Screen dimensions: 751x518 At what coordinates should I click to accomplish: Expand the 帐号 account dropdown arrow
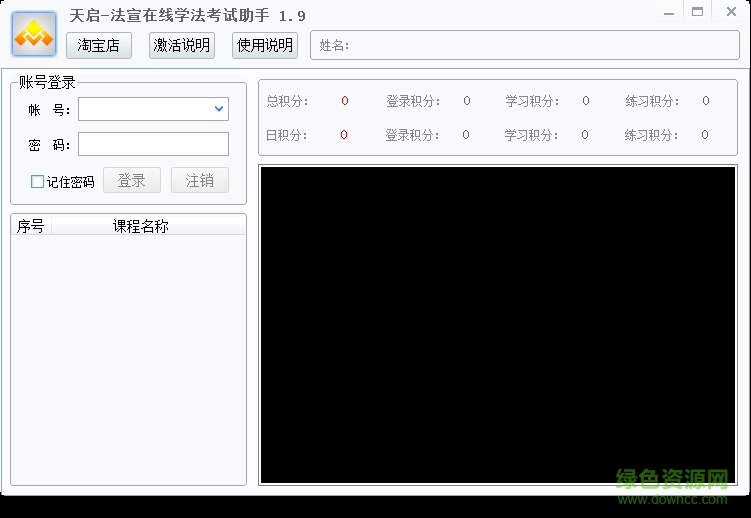(x=219, y=109)
